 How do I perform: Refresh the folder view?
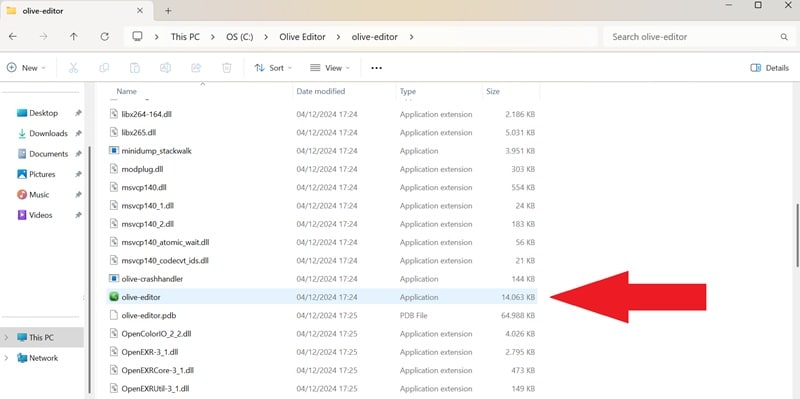coord(105,37)
